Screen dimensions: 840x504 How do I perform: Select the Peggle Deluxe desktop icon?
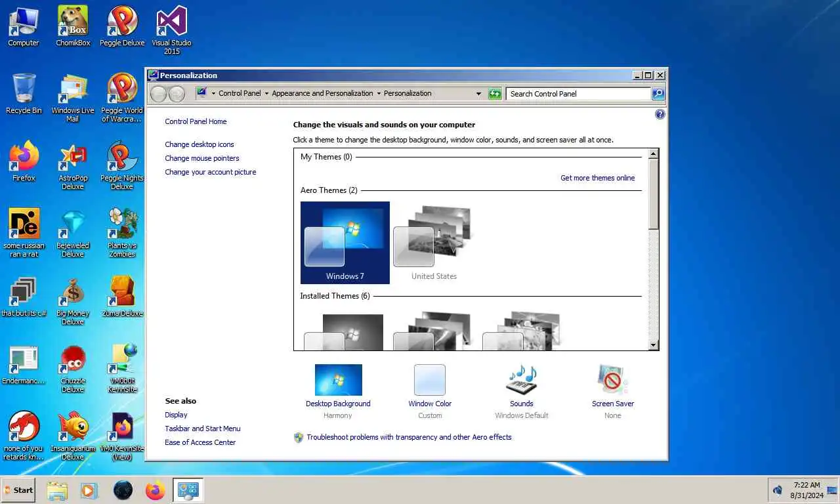(122, 27)
